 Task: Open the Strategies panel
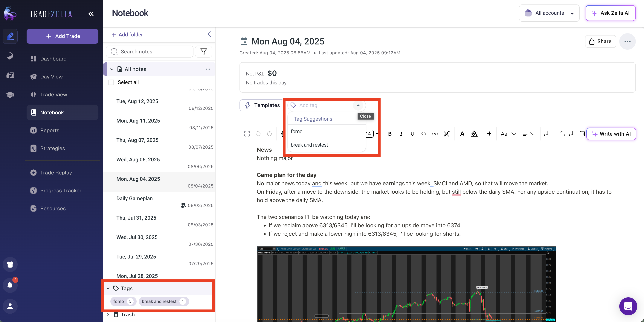coord(53,148)
